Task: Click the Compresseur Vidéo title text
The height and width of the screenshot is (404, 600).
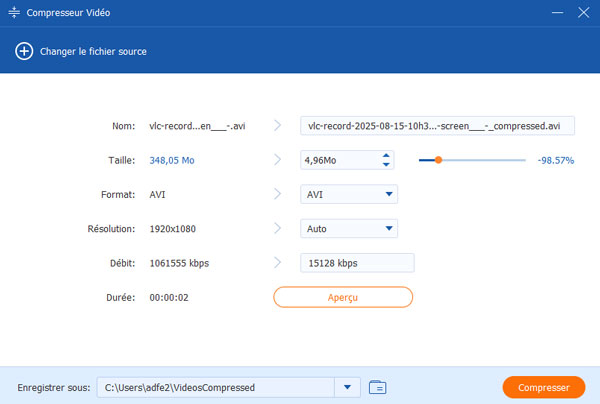Action: pos(68,13)
